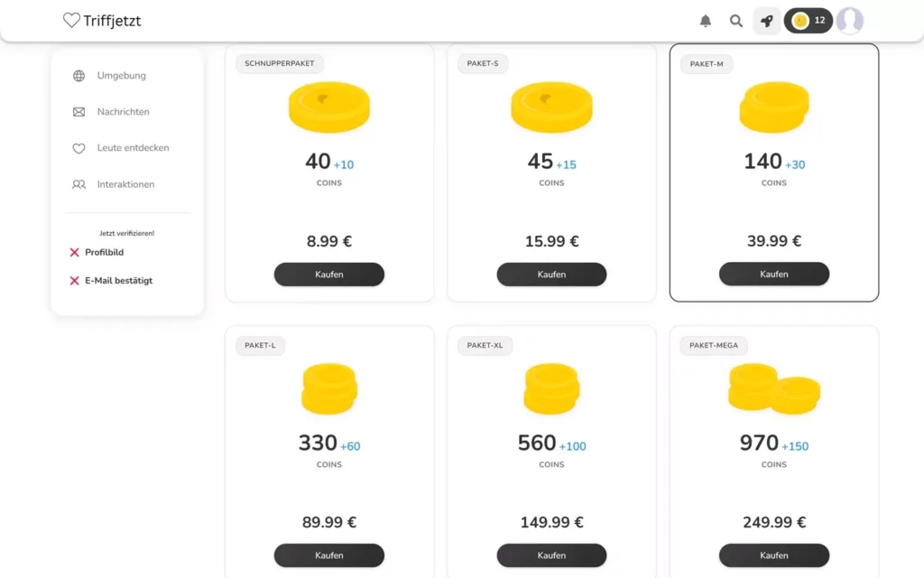The height and width of the screenshot is (578, 924).
Task: Select the Paket-Mega coin stack image
Action: (x=774, y=388)
